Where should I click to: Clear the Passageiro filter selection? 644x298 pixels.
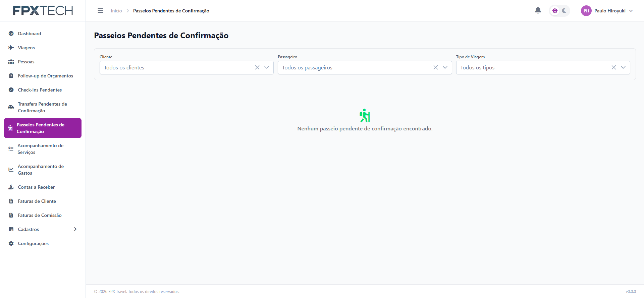tap(436, 67)
